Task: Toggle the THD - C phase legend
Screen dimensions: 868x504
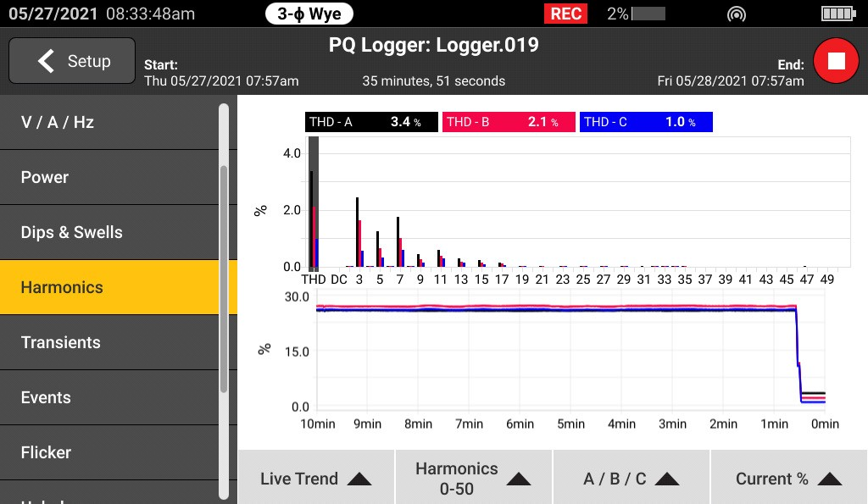Action: [x=646, y=122]
